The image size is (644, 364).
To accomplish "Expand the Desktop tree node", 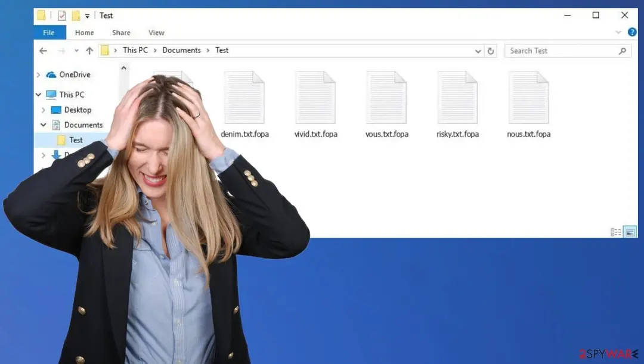I will pyautogui.click(x=44, y=110).
